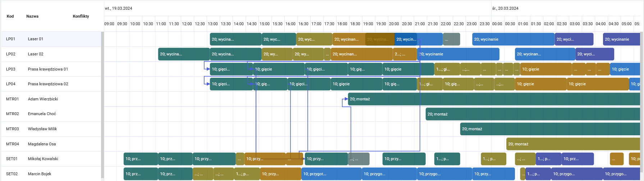Select the gray task bar in Mikołaj Kowalski row
The width and height of the screenshot is (644, 181).
click(358, 159)
